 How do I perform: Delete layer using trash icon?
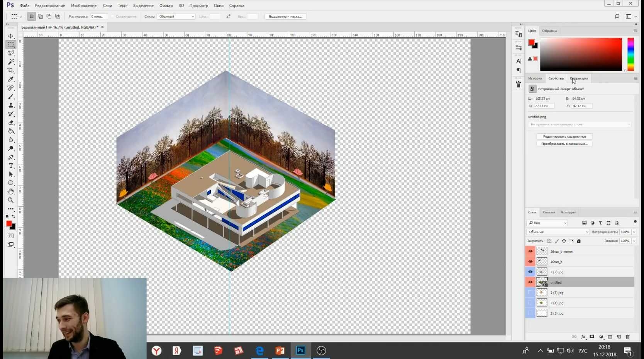[x=628, y=337]
